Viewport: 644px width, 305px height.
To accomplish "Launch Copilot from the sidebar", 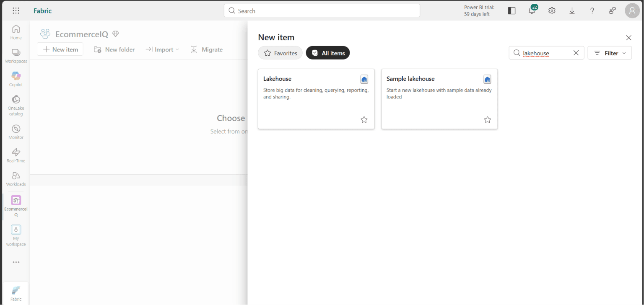I will (16, 79).
